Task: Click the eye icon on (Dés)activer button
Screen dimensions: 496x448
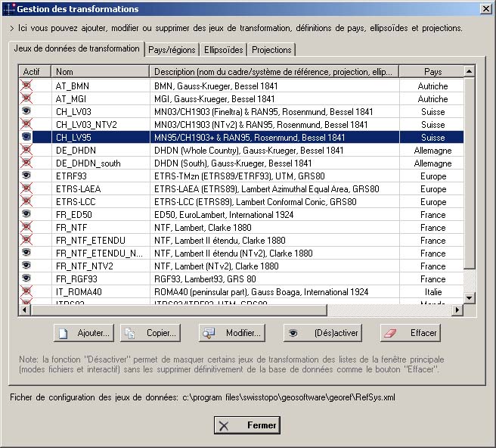Action: pos(294,333)
